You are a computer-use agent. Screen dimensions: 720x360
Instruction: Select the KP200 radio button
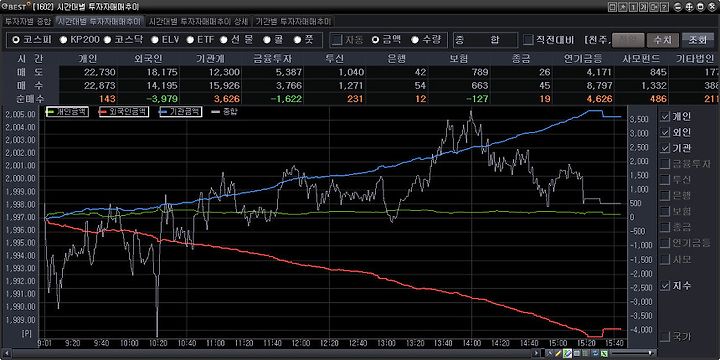[x=63, y=40]
